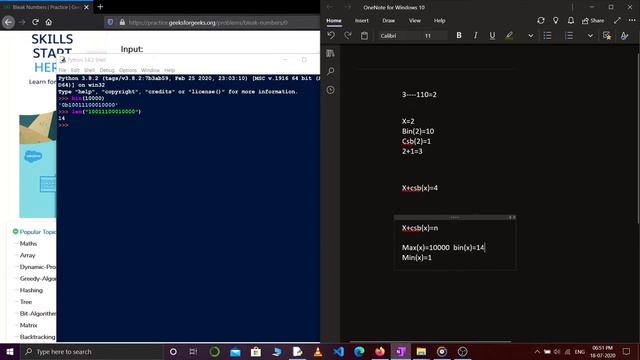Go back in the Firefox browser
Viewport: 640px width, 360px height.
point(8,22)
